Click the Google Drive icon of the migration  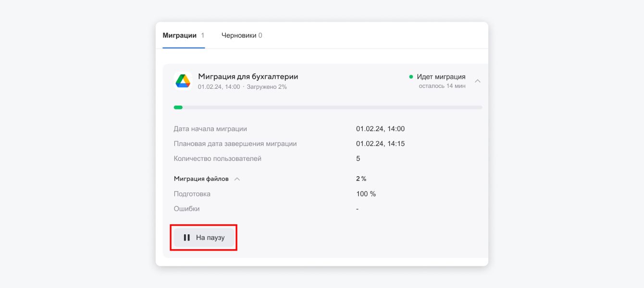pyautogui.click(x=183, y=81)
